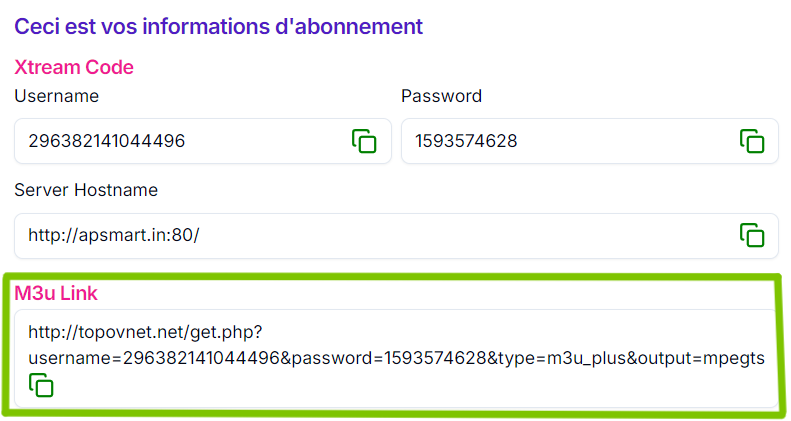This screenshot has width=791, height=421.
Task: Click the "Password" field label
Action: point(441,96)
